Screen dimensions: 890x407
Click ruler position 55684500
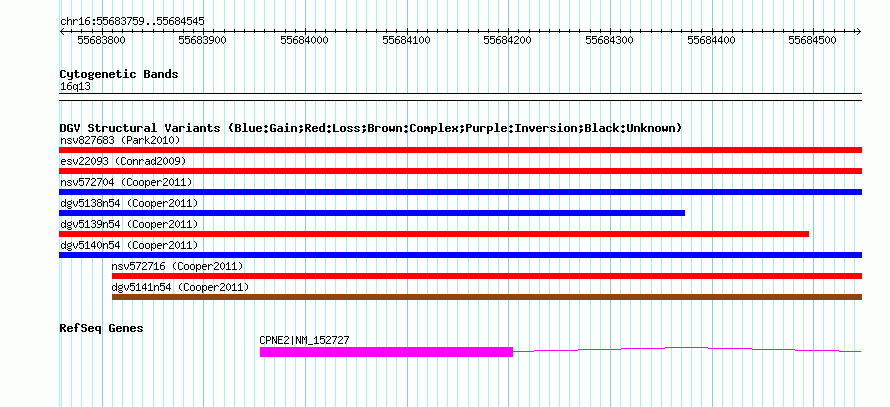(812, 40)
